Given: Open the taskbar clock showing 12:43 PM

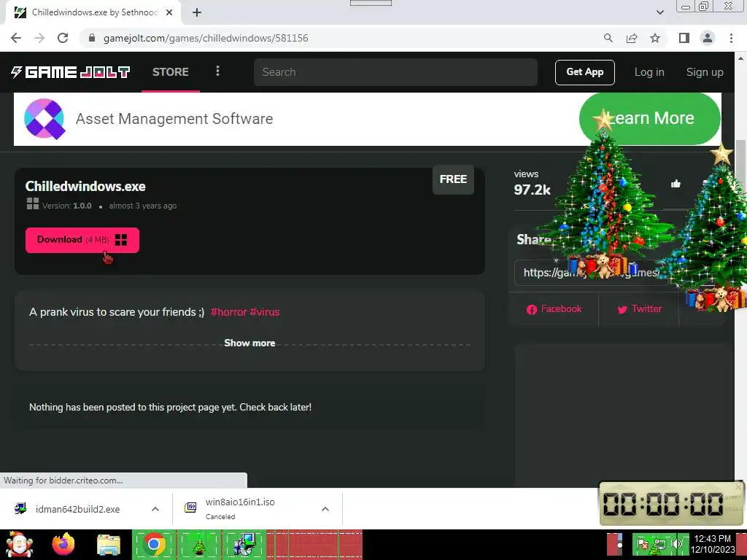Looking at the screenshot, I should click(713, 544).
